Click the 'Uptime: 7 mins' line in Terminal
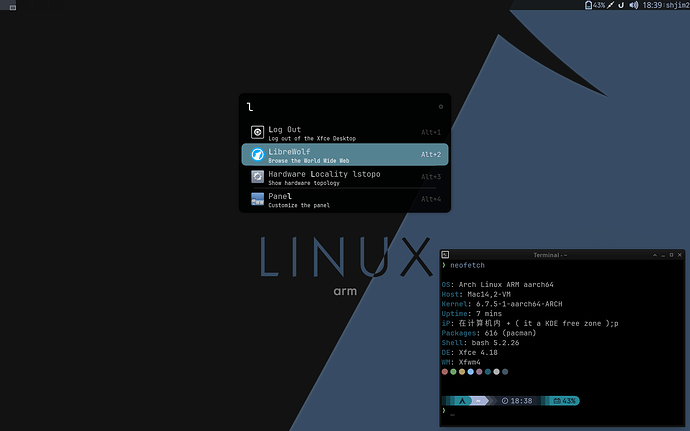The width and height of the screenshot is (690, 431). [x=471, y=313]
